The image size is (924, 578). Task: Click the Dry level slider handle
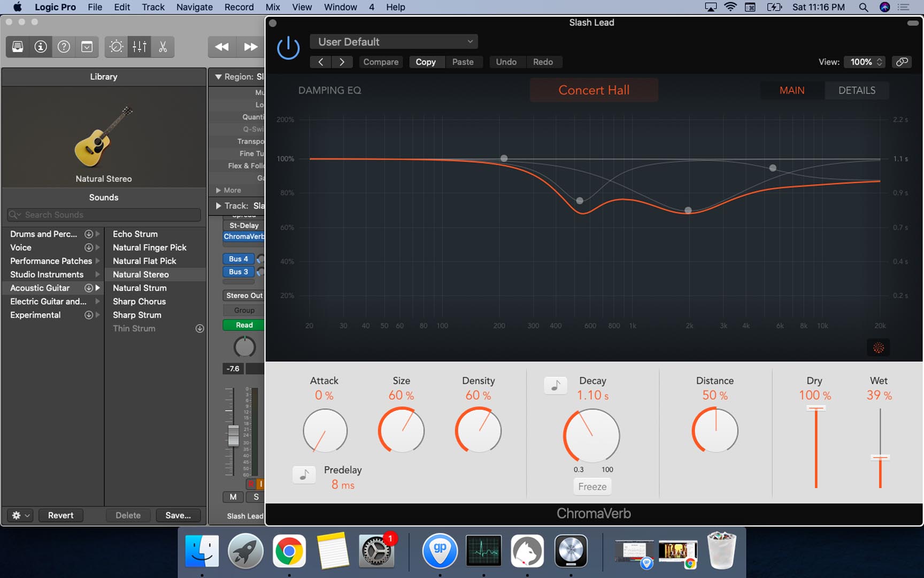[816, 408]
